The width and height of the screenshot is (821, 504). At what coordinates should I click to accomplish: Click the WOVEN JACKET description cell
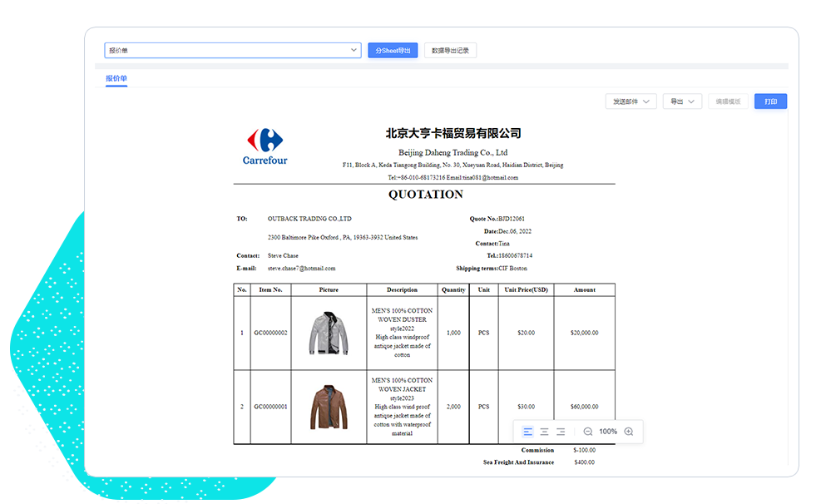click(x=402, y=407)
